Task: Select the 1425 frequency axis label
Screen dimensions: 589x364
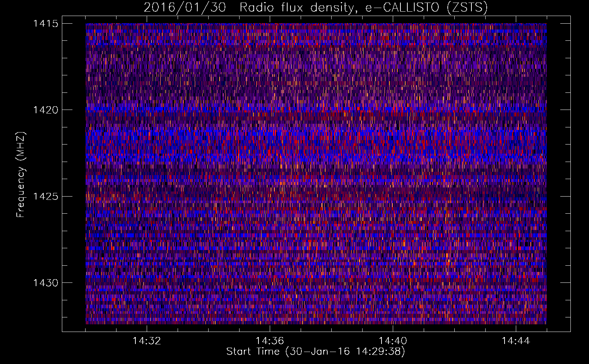Action: (46, 197)
